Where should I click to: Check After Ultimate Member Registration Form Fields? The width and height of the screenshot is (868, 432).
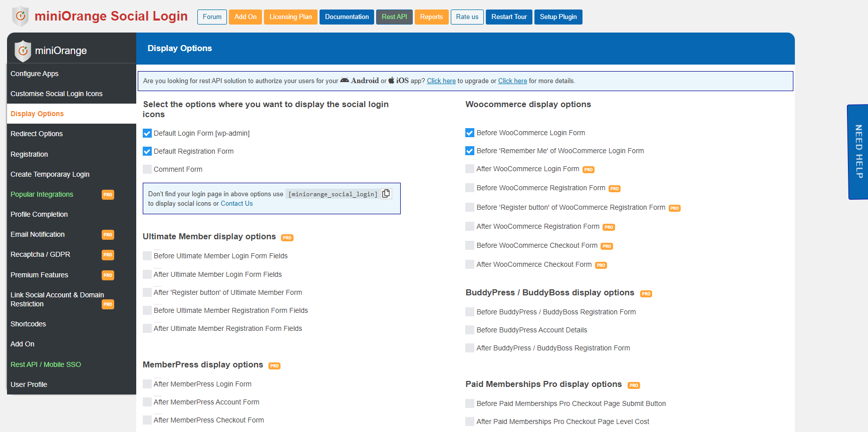point(147,328)
